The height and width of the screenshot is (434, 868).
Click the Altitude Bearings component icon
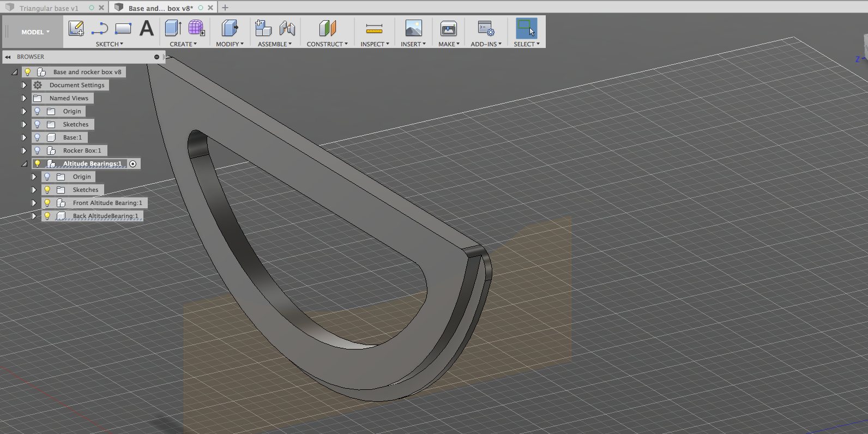point(51,164)
